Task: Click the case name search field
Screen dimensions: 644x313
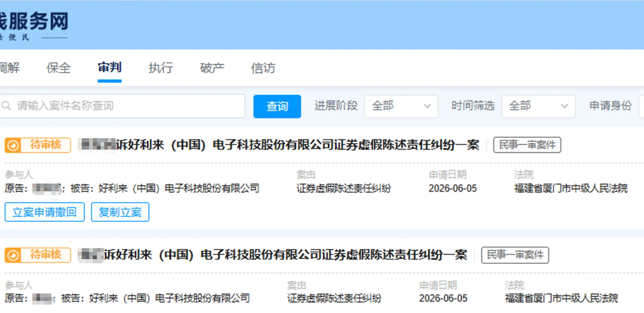Action: [x=122, y=106]
